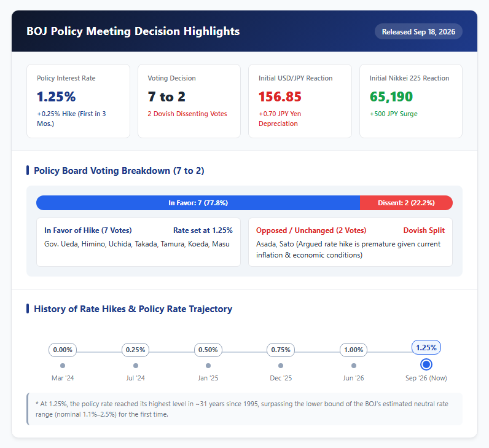Screen dimensions: 489x448
Task: Click the Voting Decision card label
Action: pos(172,78)
